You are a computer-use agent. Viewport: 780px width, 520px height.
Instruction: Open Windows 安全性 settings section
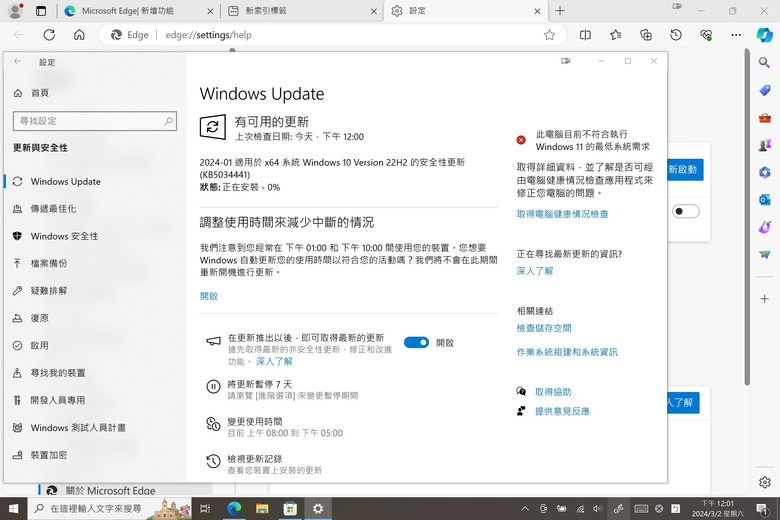(x=95, y=236)
